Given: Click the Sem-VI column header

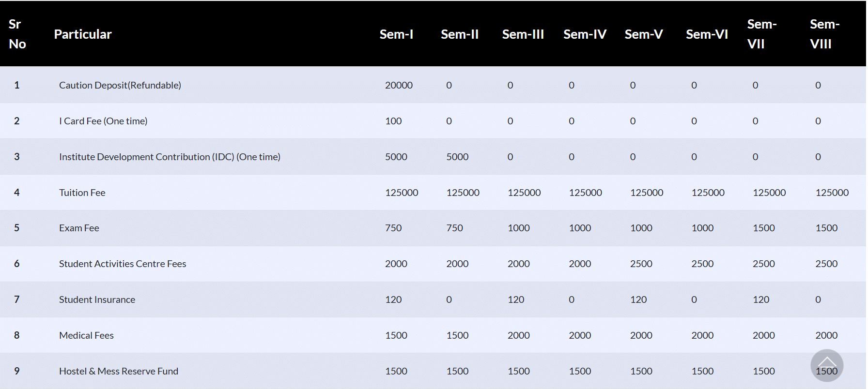Looking at the screenshot, I should (x=707, y=34).
